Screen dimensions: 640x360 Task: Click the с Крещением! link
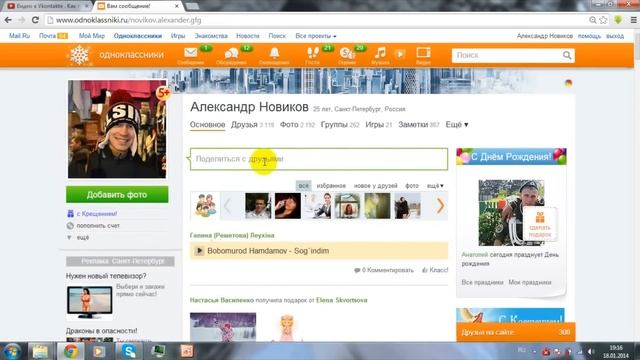point(97,213)
